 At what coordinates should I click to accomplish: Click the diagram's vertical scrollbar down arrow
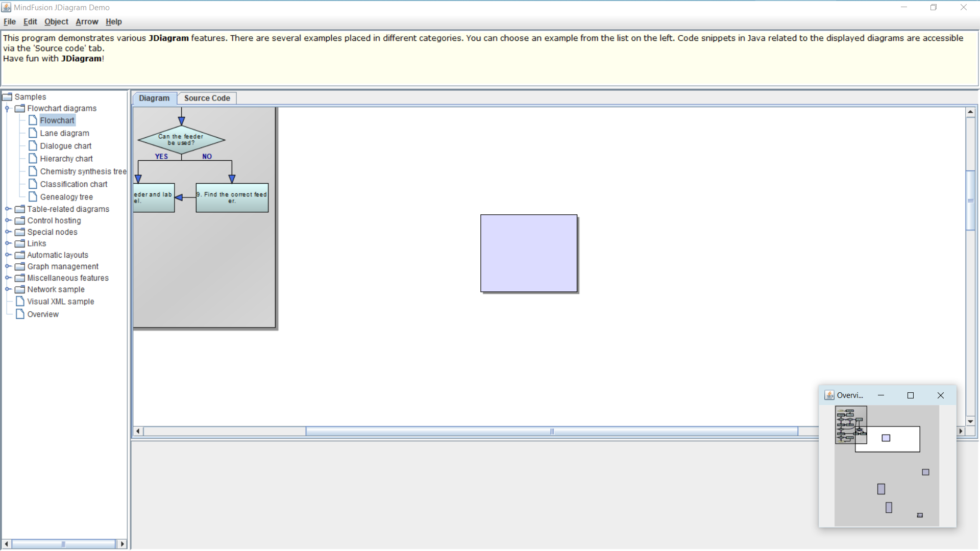(x=970, y=421)
